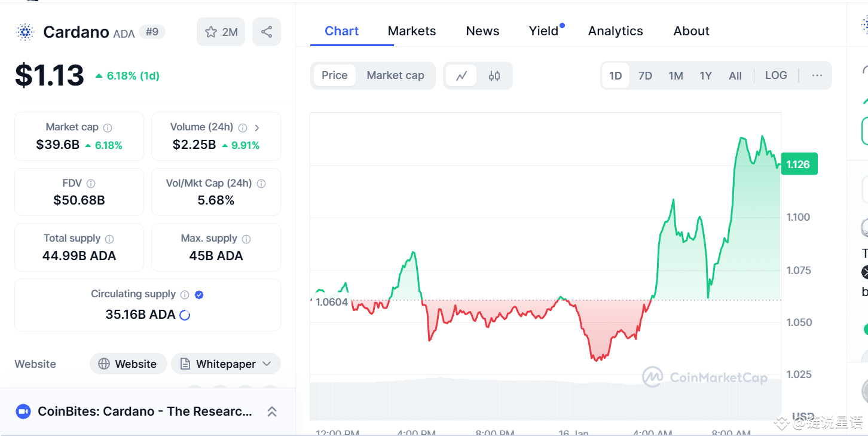Open the News tab

(482, 31)
